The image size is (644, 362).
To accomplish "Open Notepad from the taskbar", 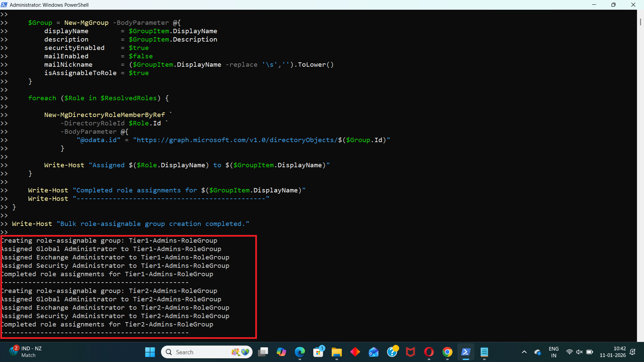I will pyautogui.click(x=484, y=352).
